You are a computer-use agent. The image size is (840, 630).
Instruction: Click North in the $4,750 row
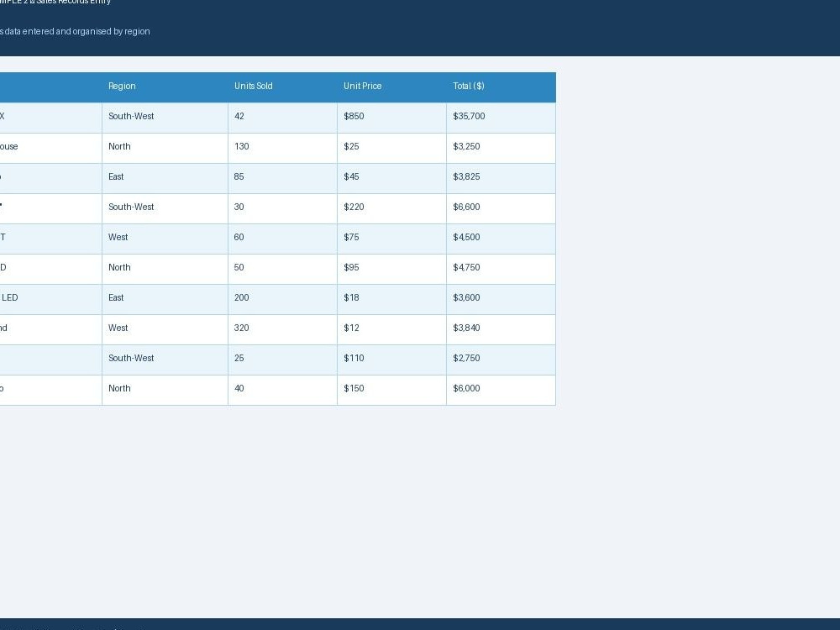(x=165, y=269)
